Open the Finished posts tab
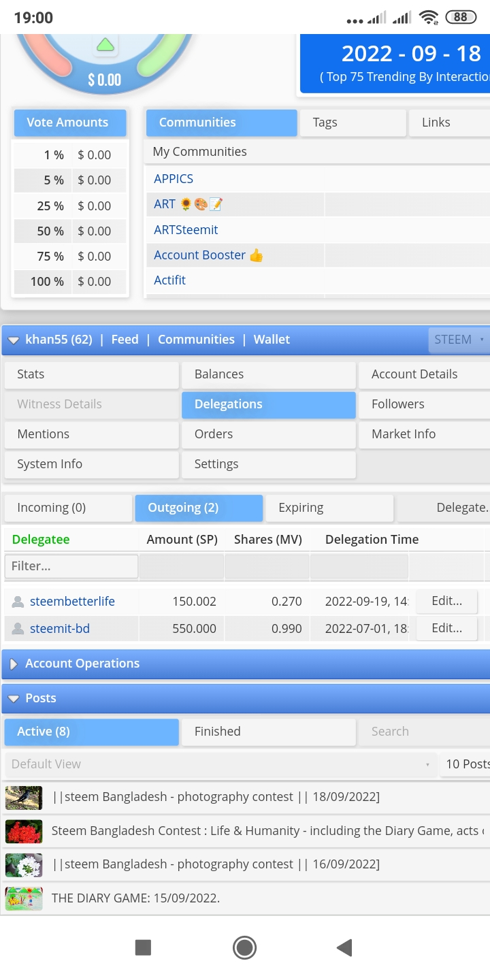 (268, 732)
